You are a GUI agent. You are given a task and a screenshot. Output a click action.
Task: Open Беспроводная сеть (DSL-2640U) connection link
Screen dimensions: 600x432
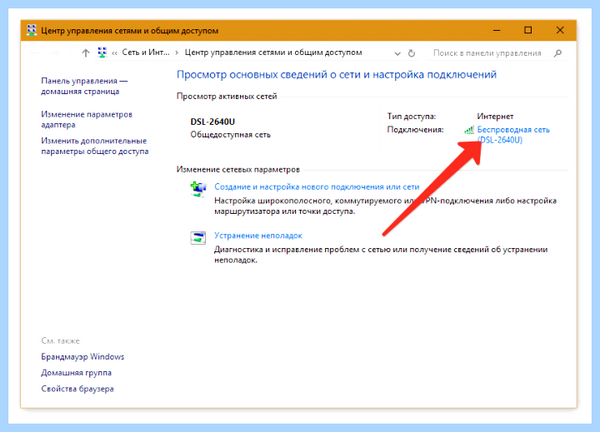click(513, 135)
